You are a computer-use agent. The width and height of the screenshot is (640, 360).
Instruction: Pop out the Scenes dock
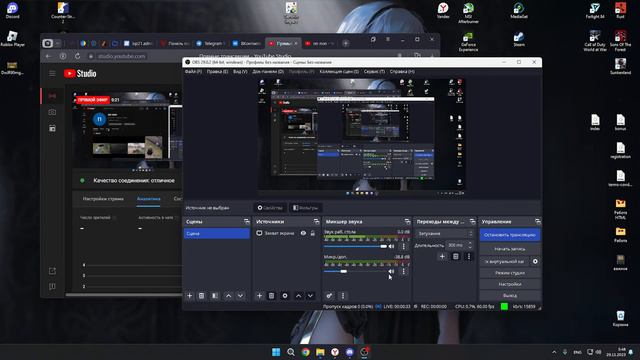(x=247, y=221)
